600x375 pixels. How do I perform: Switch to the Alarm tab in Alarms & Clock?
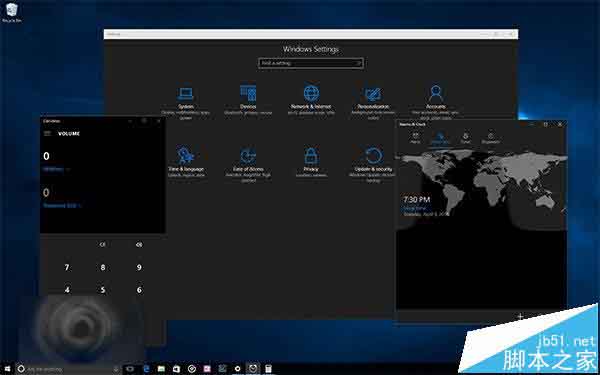(415, 137)
